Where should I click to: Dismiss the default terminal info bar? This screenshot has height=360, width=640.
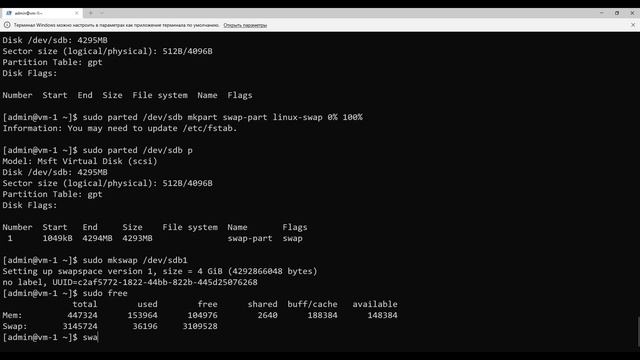point(633,25)
